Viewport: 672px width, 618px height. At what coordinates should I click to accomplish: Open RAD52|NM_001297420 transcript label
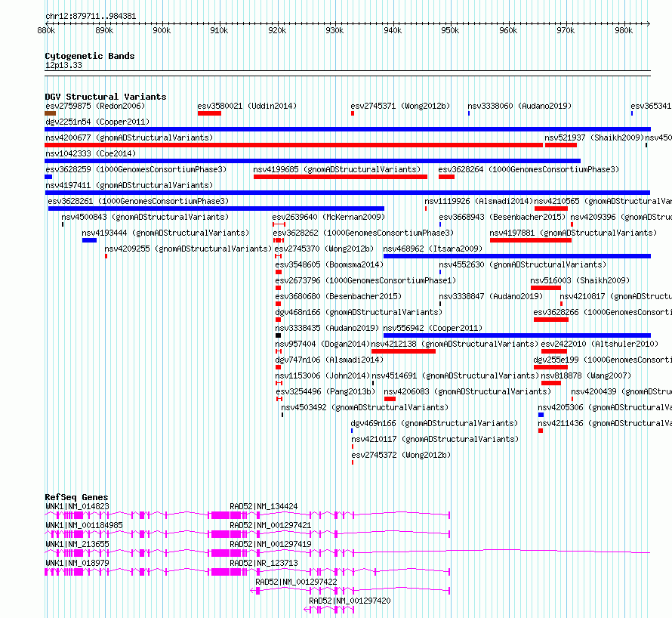click(350, 601)
